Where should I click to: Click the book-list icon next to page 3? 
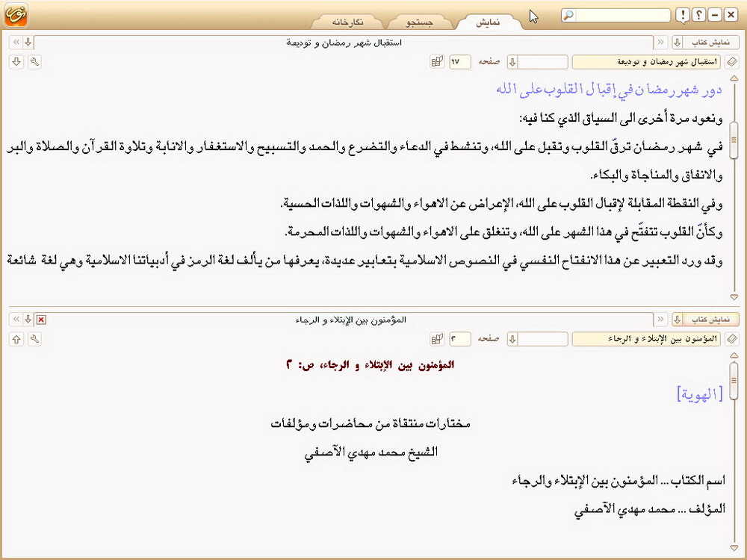click(x=437, y=339)
